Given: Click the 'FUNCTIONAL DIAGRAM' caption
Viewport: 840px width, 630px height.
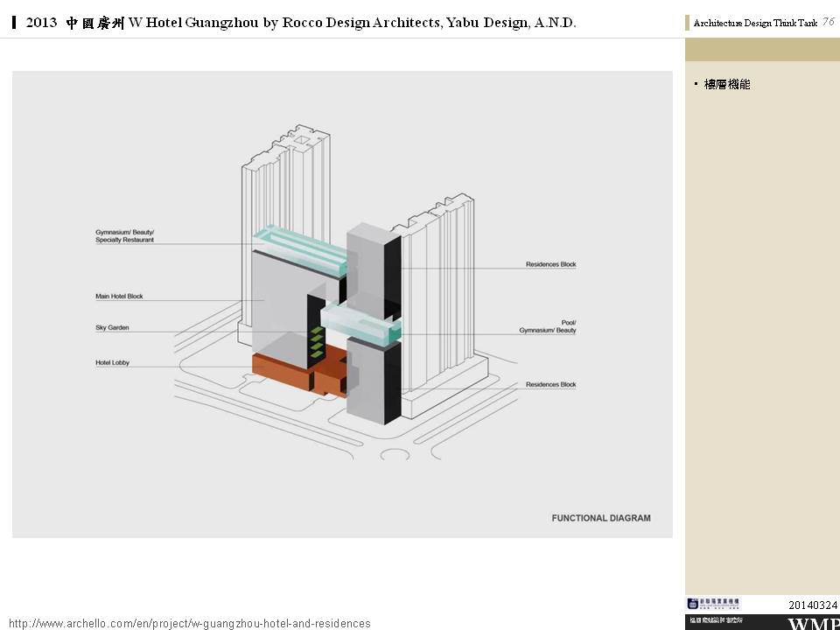Looking at the screenshot, I should pos(600,518).
